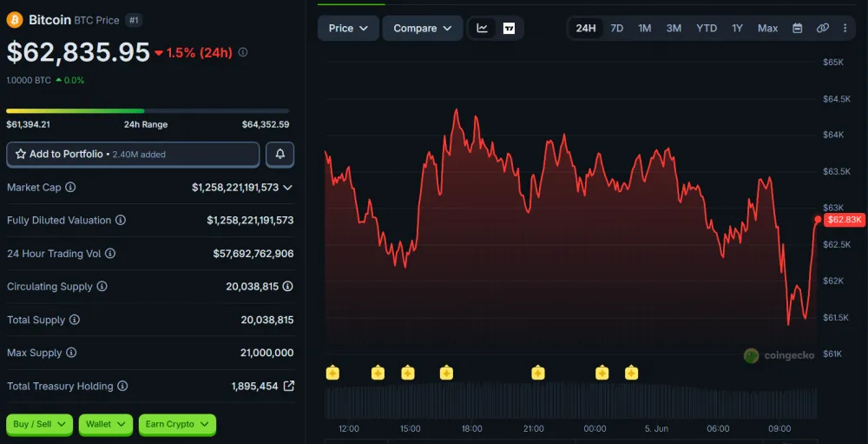The height and width of the screenshot is (444, 868).
Task: Click the star in Add to Portfolio
Action: coord(21,154)
